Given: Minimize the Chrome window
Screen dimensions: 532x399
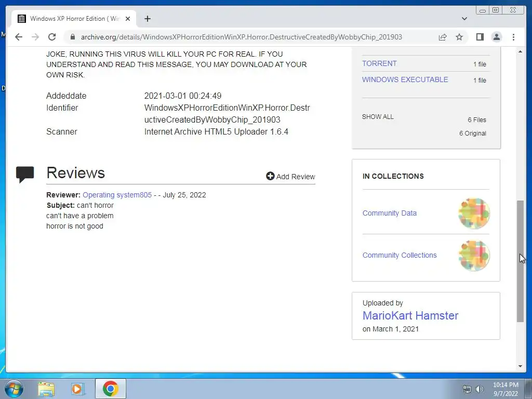Looking at the screenshot, I should coord(483,10).
